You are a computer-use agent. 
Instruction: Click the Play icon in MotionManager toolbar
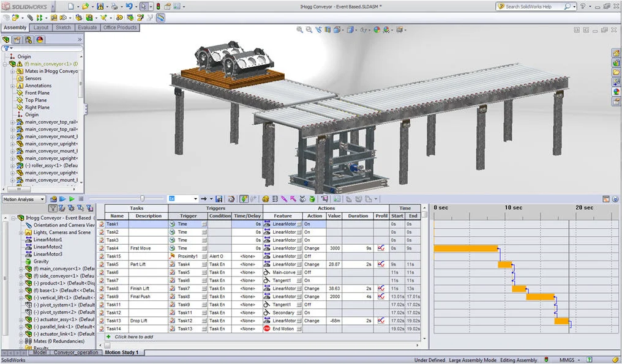coord(71,198)
